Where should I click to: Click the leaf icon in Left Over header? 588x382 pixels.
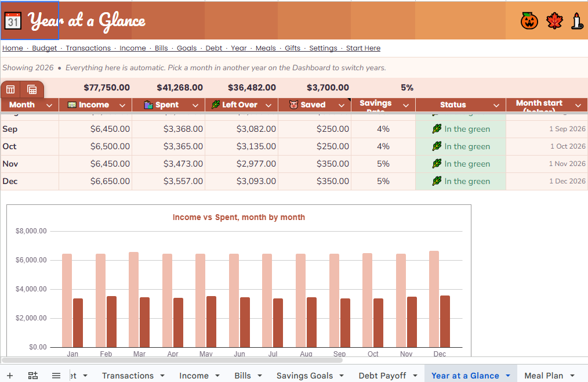click(216, 105)
